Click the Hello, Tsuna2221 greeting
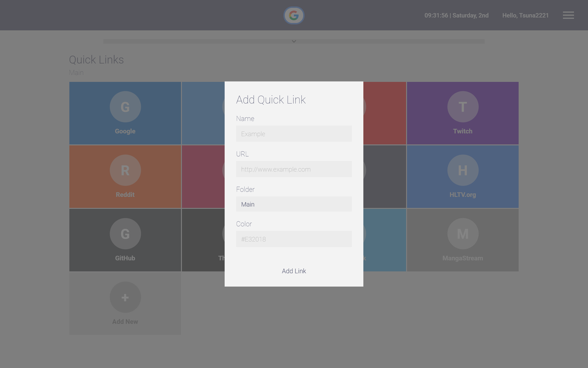 526,15
